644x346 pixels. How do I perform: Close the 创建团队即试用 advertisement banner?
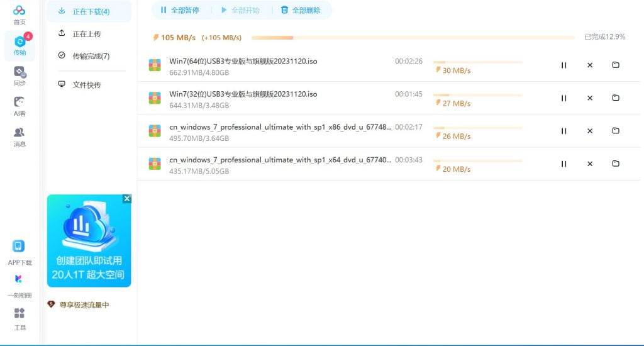126,199
